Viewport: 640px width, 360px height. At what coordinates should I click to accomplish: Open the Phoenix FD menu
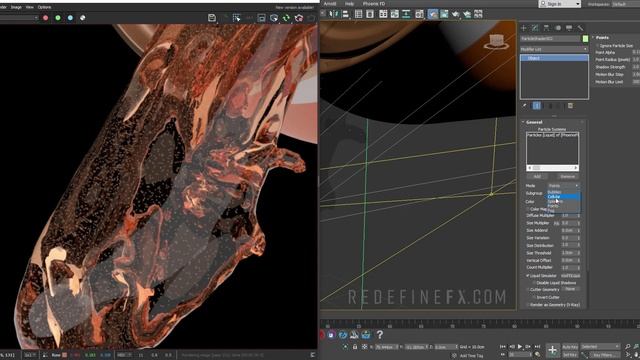pos(374,4)
